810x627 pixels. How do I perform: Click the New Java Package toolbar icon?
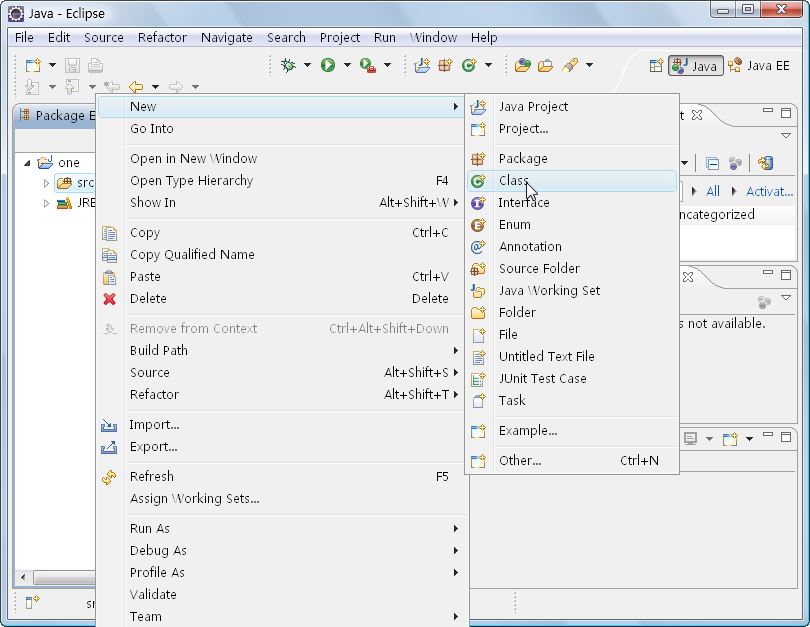(x=445, y=65)
